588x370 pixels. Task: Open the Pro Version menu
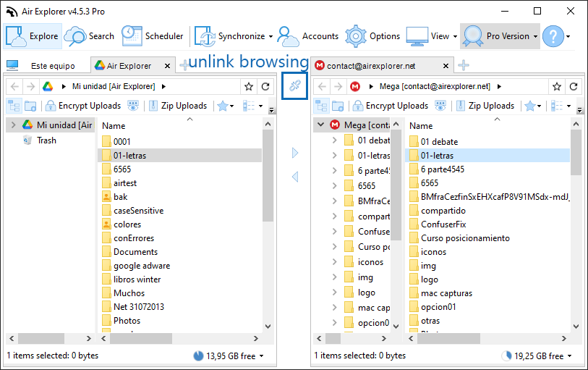(x=500, y=36)
